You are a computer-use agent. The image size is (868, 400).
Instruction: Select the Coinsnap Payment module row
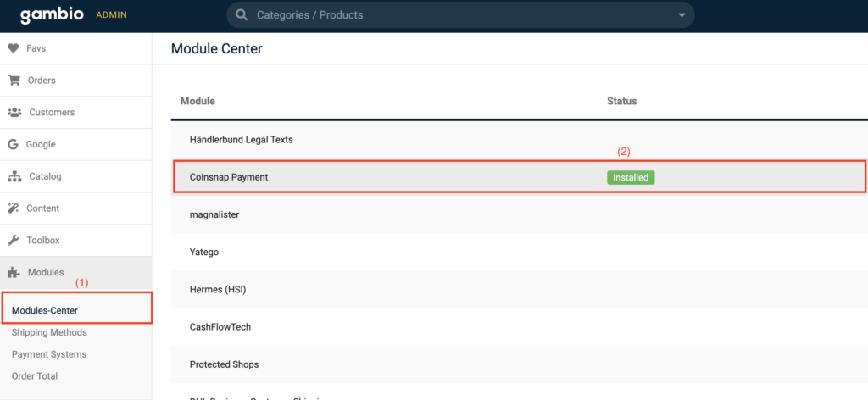(381, 177)
